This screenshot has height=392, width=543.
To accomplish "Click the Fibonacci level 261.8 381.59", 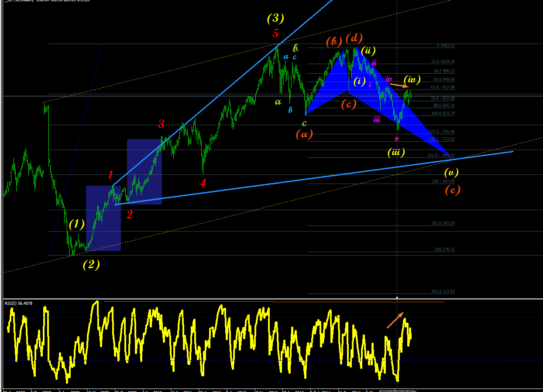I will [443, 223].
